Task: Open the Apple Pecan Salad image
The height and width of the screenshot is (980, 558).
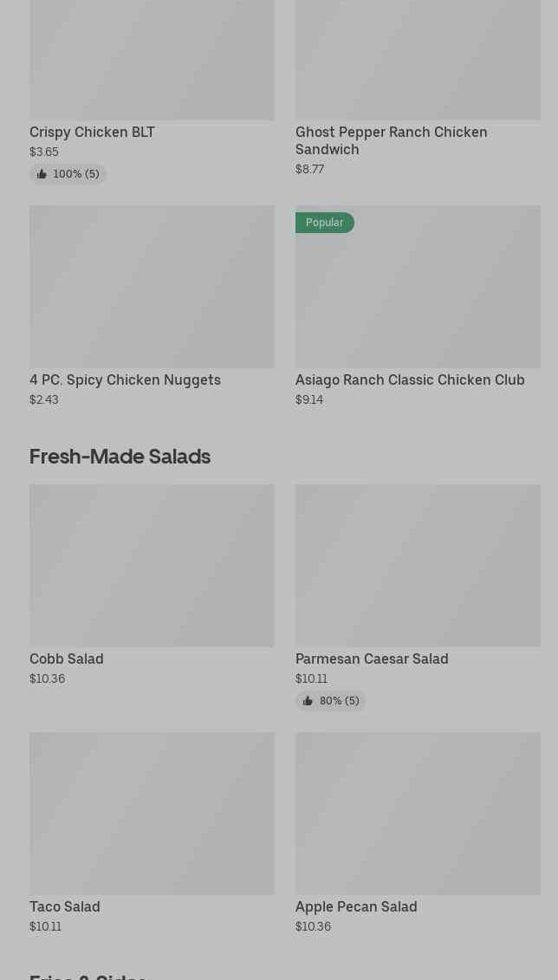Action: 417,813
